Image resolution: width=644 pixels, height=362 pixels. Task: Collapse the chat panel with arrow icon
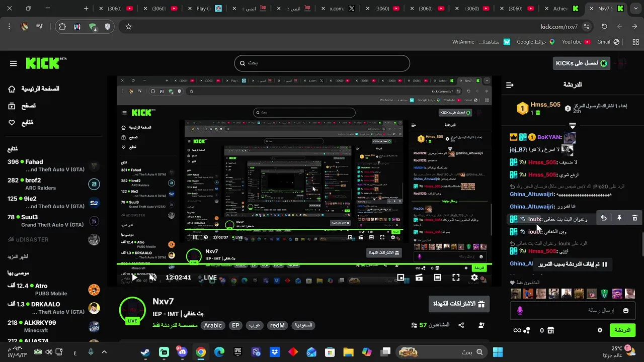pyautogui.click(x=510, y=85)
